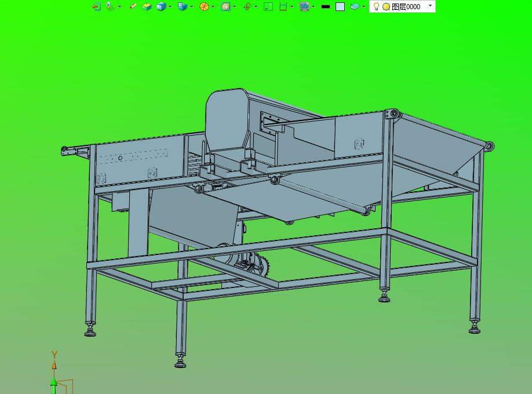Click the light blue fill color swatch
This screenshot has height=394, width=532.
click(x=340, y=7)
